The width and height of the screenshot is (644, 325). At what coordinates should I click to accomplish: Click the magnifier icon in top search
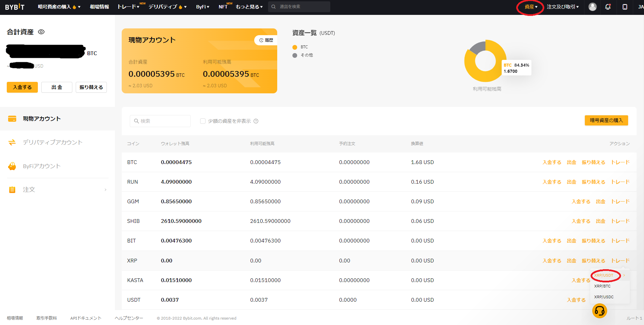[273, 7]
